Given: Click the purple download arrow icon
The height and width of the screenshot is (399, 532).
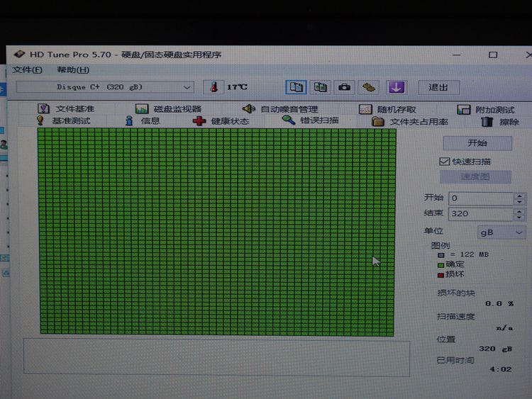Looking at the screenshot, I should coord(397,87).
